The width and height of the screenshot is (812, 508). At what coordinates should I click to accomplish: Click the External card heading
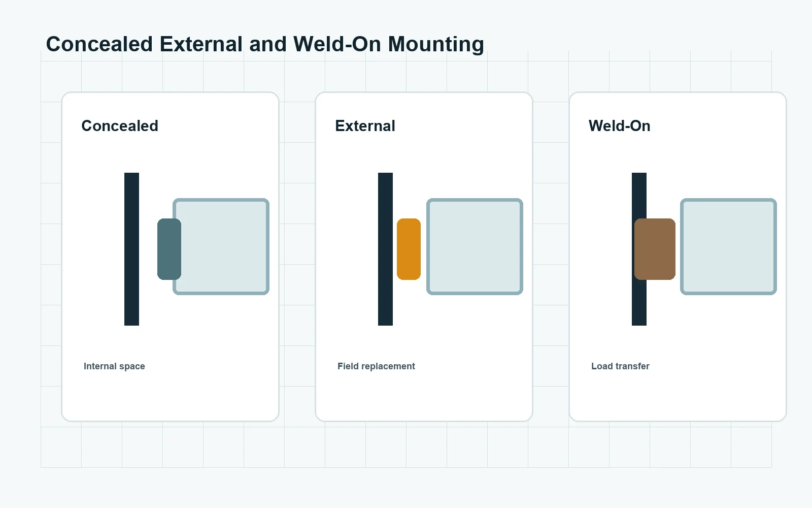point(365,126)
